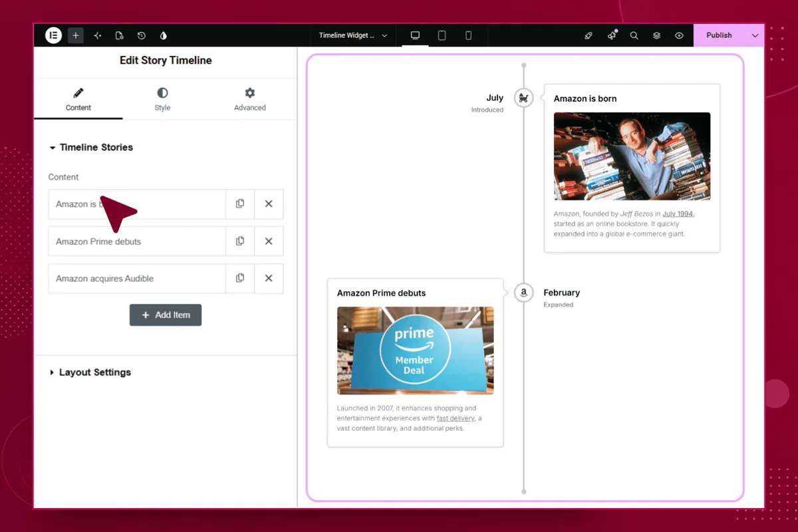Click the Content field label
Screen dimensions: 798x532
point(63,177)
